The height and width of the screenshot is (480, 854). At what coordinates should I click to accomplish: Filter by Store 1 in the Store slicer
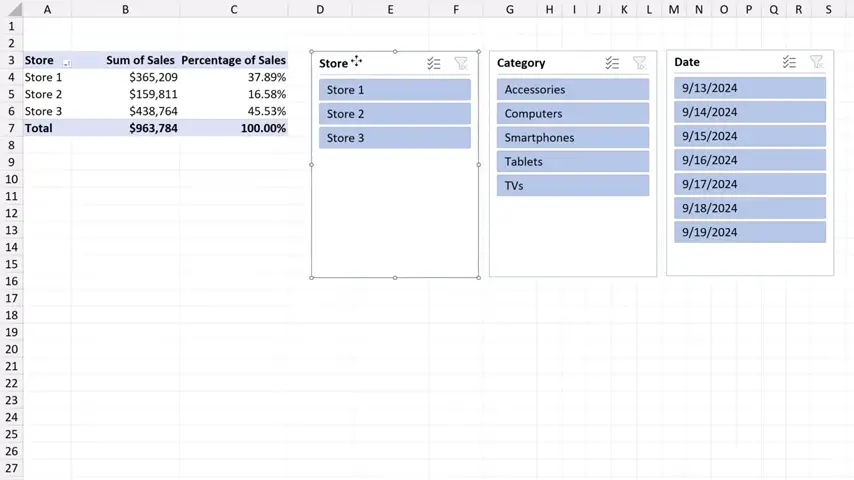[395, 90]
